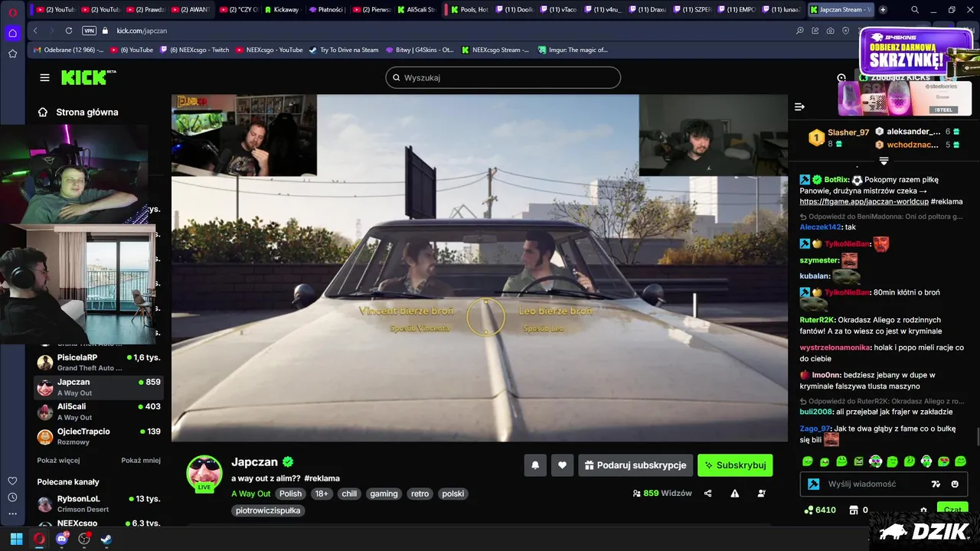
Task: Open the Kick hamburger menu
Action: [x=44, y=77]
